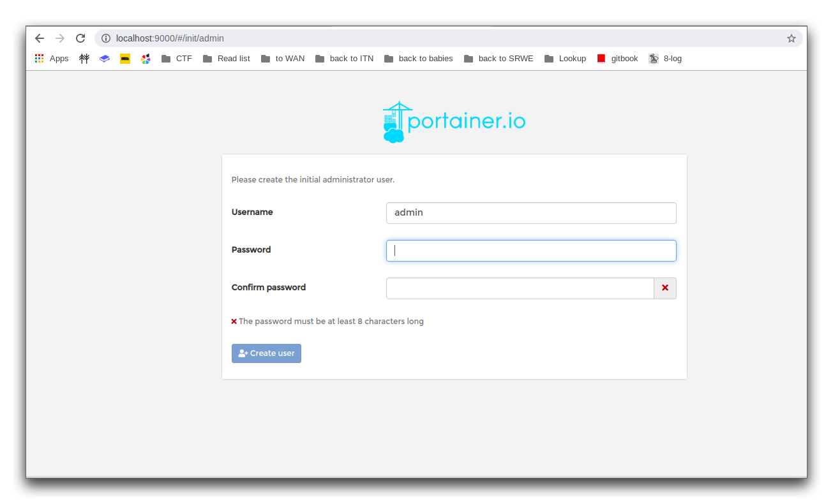
Task: Open the tree-symbol bookmark next to Apps
Action: click(x=84, y=58)
